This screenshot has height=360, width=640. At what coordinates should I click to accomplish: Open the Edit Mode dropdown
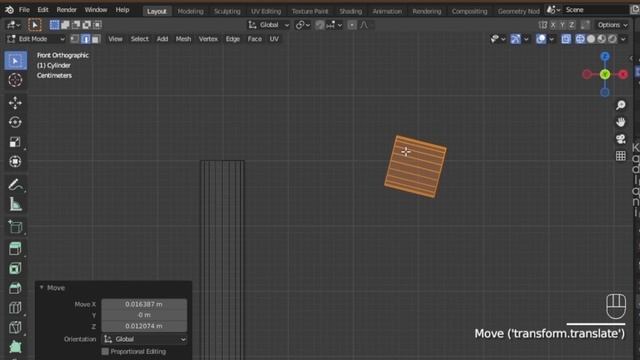click(x=36, y=39)
